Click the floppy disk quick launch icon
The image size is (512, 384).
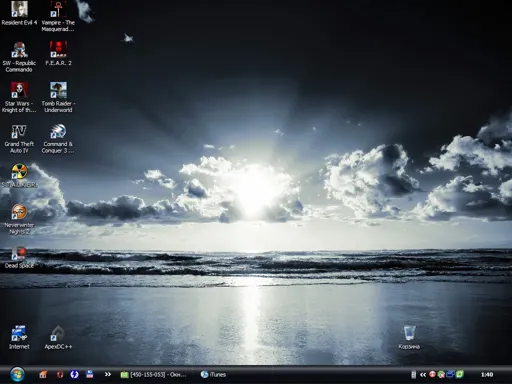pyautogui.click(x=90, y=374)
